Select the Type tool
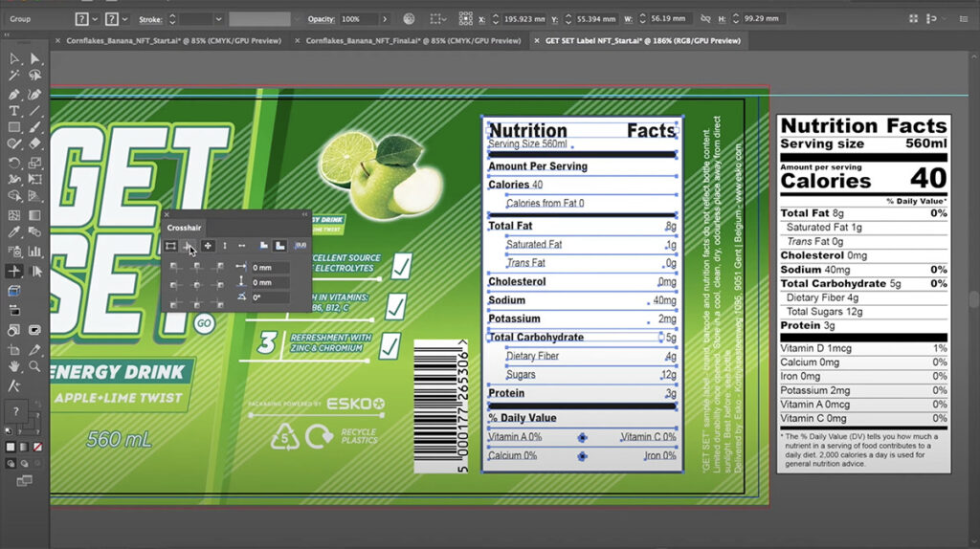Image resolution: width=980 pixels, height=549 pixels. click(13, 111)
